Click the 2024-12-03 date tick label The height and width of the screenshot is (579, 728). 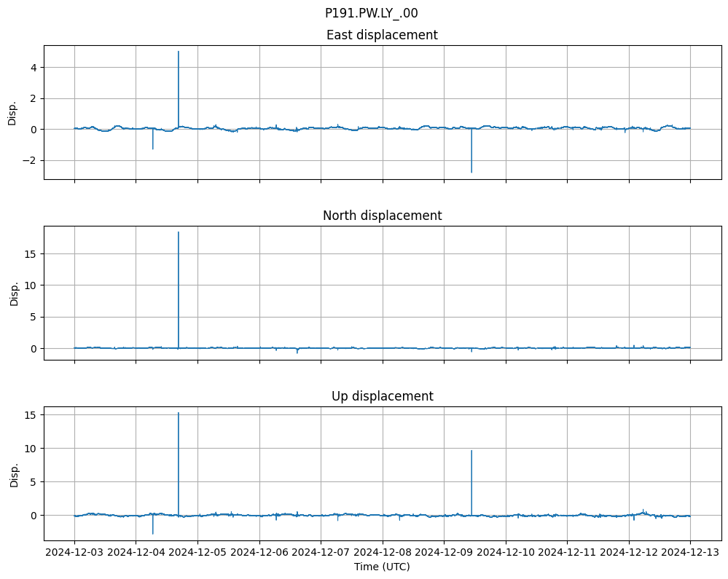[74, 553]
